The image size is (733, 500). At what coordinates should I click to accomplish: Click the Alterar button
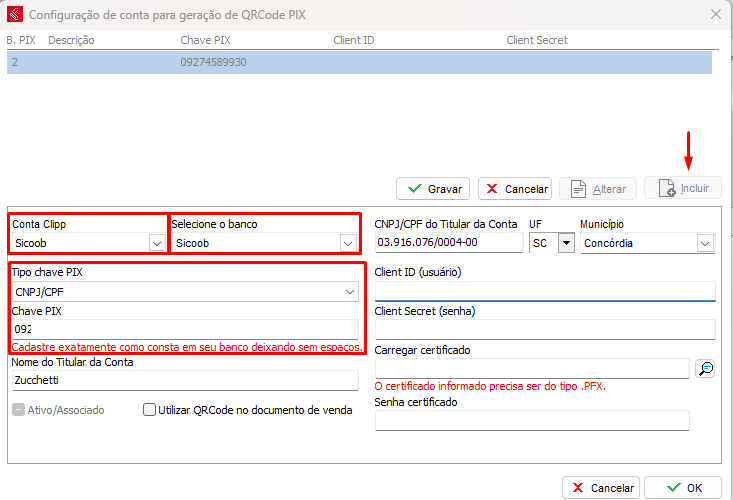pos(599,189)
